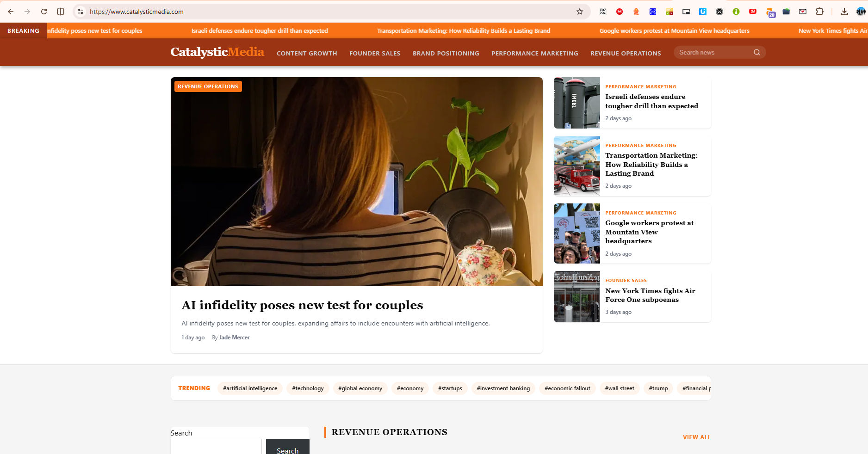
Task: Open author Jade Mercer's page
Action: [x=234, y=337]
